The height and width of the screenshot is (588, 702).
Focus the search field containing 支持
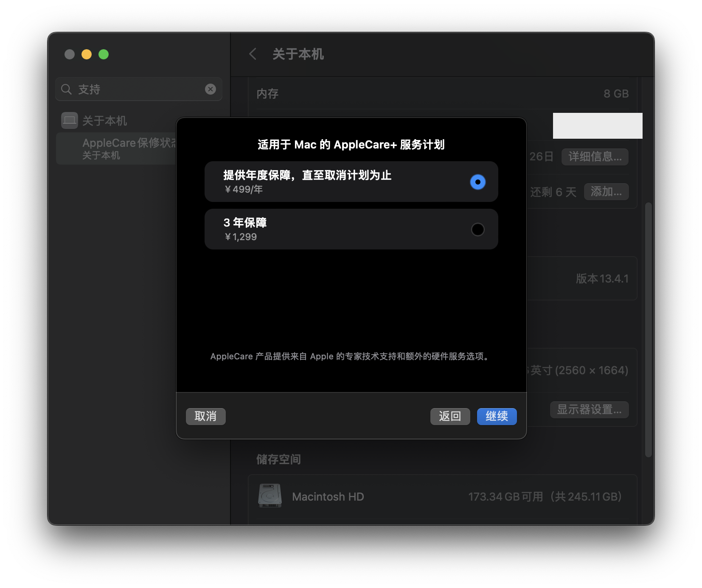click(x=139, y=89)
